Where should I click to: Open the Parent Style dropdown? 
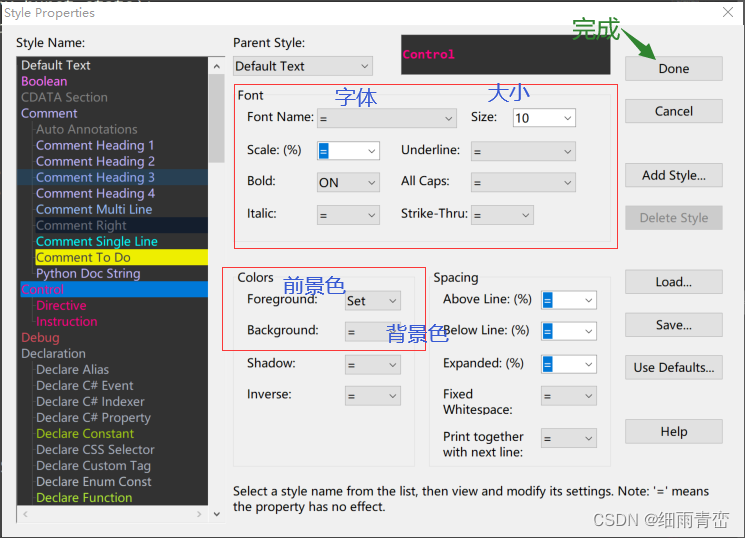click(303, 66)
